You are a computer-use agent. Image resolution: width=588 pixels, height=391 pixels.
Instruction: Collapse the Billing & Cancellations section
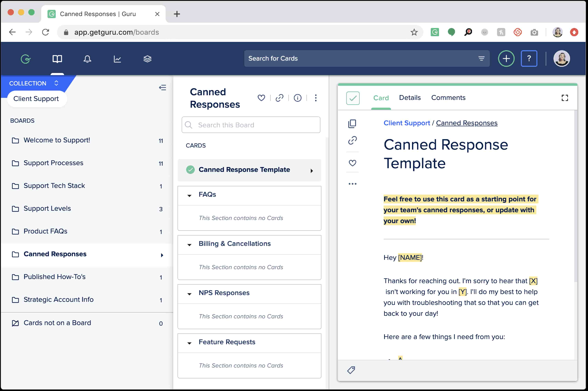tap(189, 245)
